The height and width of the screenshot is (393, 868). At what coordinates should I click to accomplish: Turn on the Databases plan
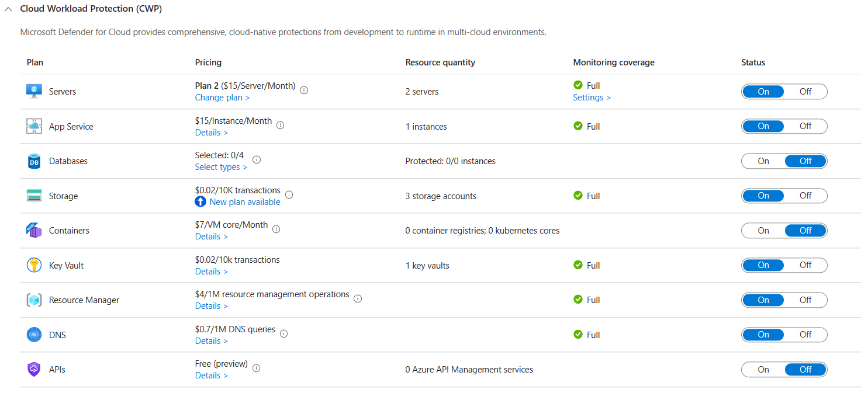click(763, 161)
